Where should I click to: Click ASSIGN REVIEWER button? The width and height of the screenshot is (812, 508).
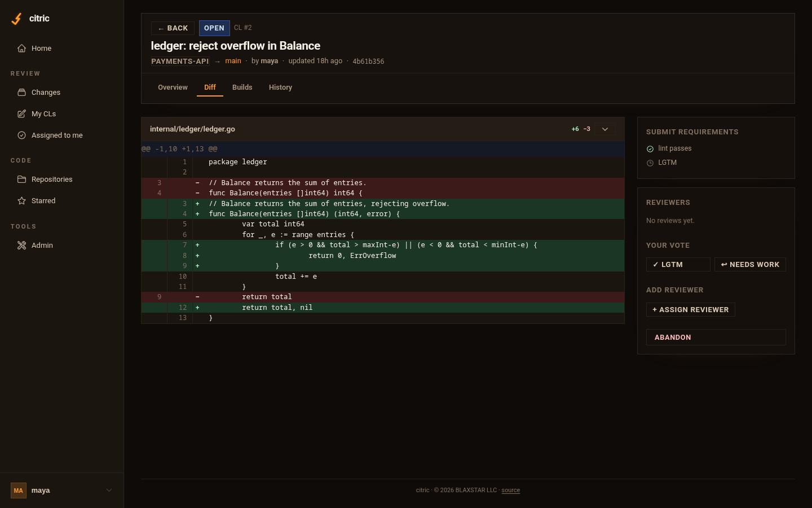[x=691, y=310]
